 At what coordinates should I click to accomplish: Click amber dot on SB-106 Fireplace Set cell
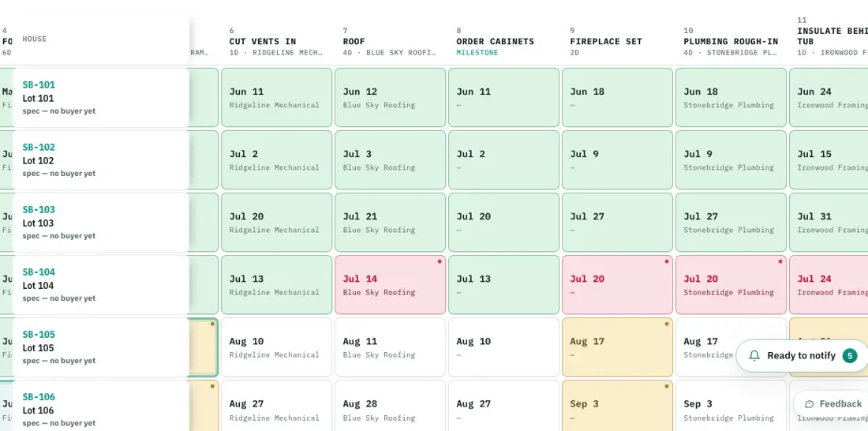[667, 386]
